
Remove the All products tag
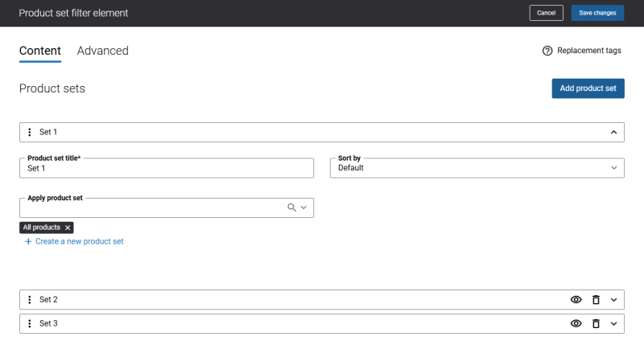pos(68,228)
